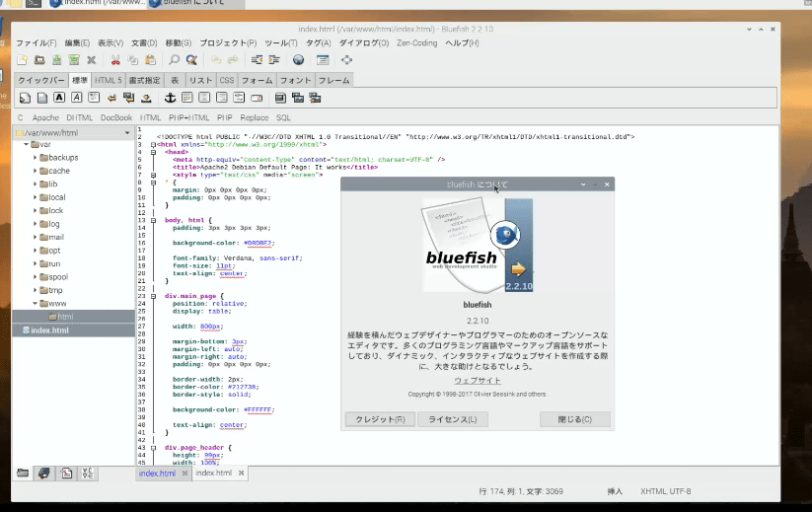Click the fullscreen arrows toolbar icon
The width and height of the screenshot is (812, 512).
[346, 60]
